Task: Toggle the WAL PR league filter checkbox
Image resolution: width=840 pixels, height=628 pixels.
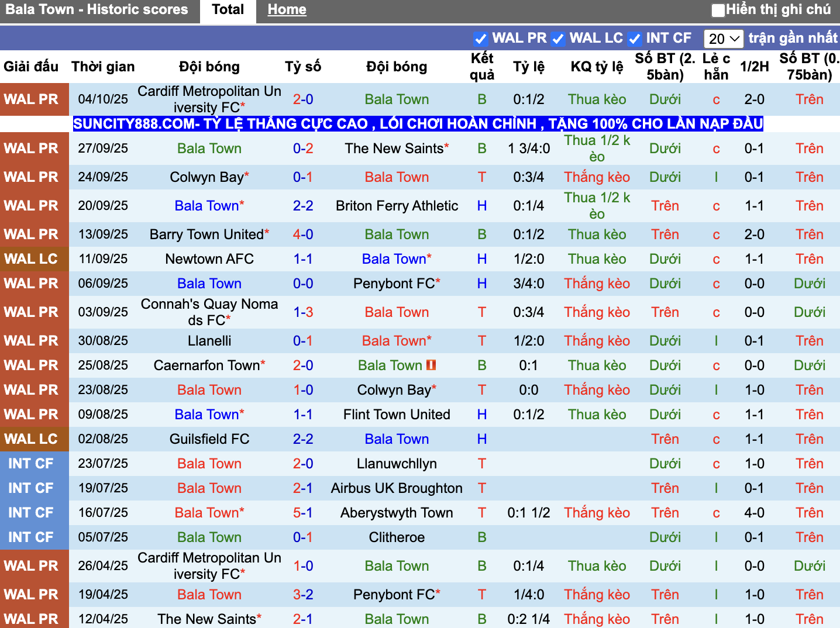Action: (x=481, y=39)
